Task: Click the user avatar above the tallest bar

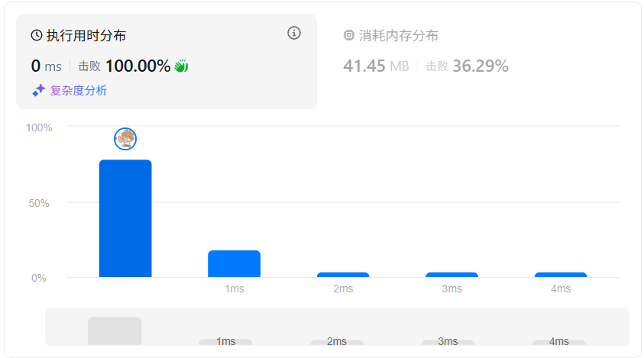Action: (x=125, y=139)
